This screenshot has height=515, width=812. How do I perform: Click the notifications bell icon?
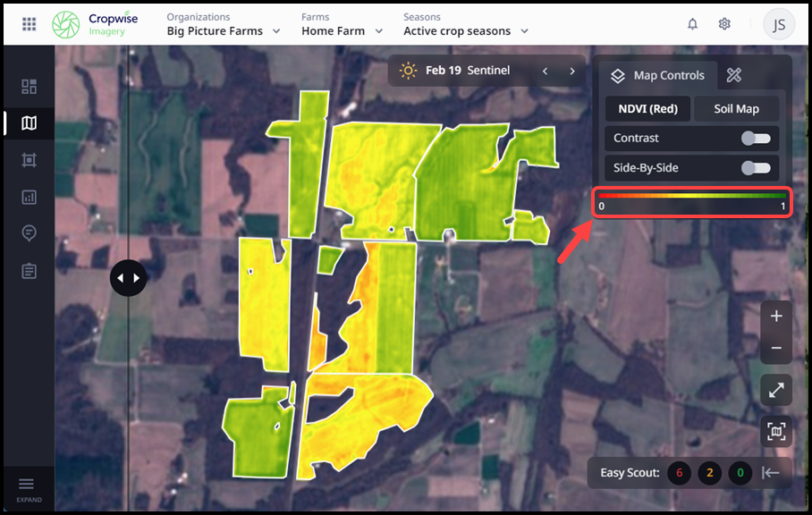[692, 24]
